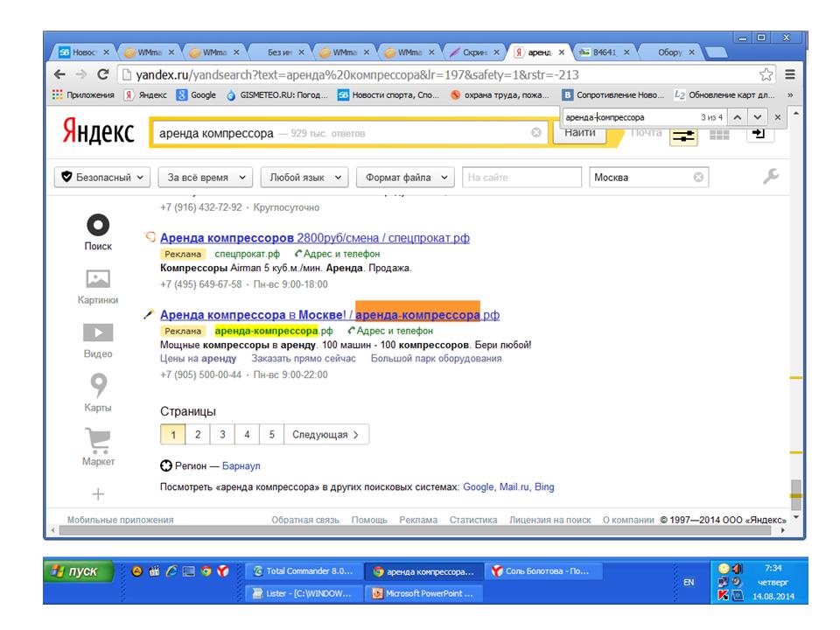Launch Yandex browser from quick launch

pyautogui.click(x=223, y=571)
